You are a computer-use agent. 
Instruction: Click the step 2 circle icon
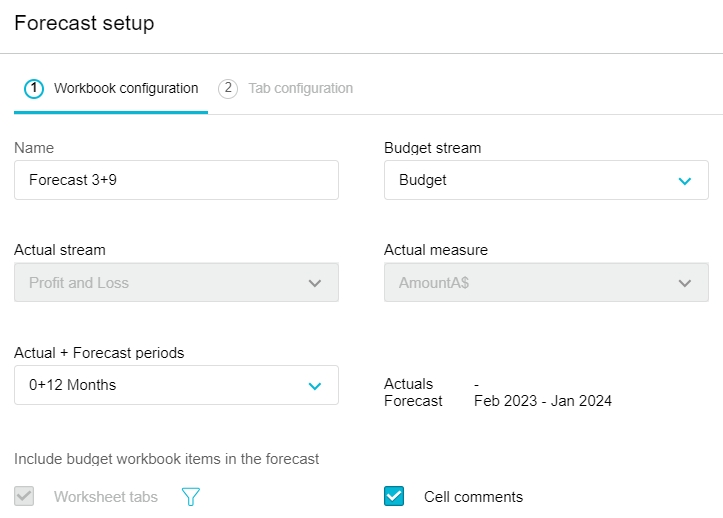click(228, 88)
